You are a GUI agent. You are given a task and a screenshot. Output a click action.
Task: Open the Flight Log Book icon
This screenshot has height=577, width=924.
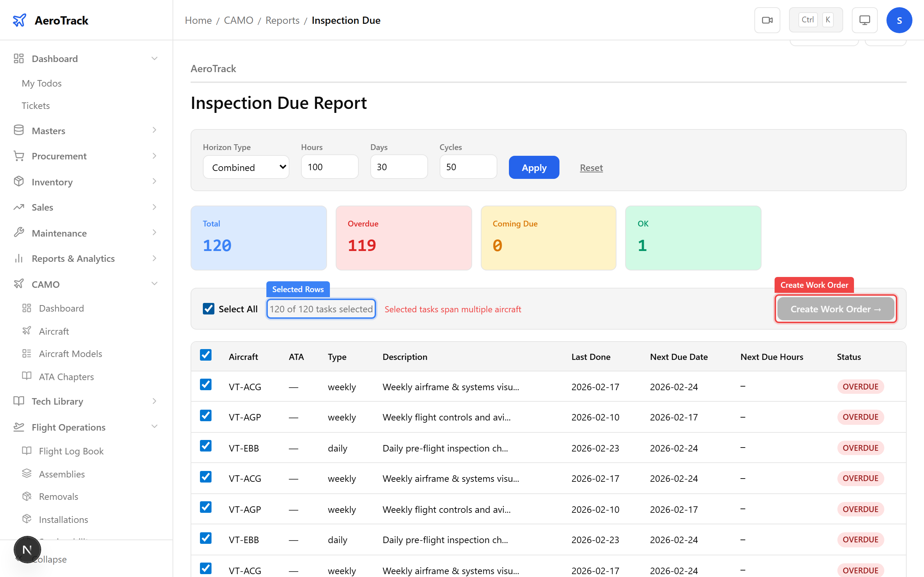pos(27,451)
